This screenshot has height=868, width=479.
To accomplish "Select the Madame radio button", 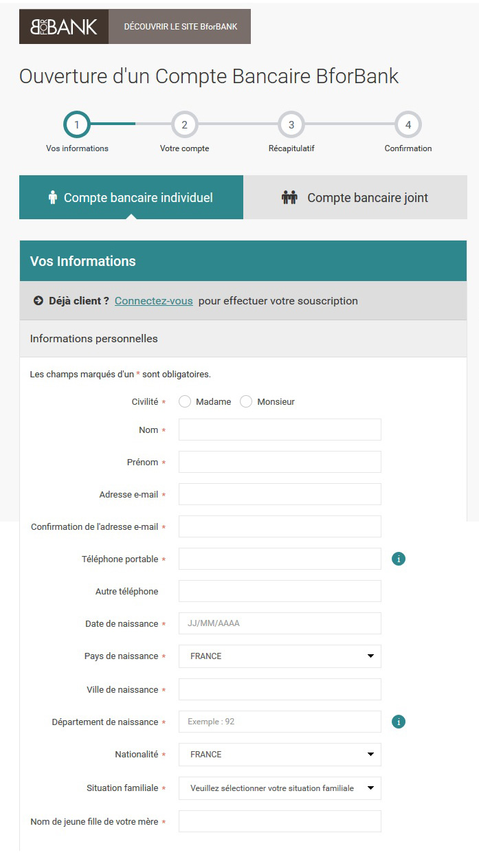I will point(185,401).
